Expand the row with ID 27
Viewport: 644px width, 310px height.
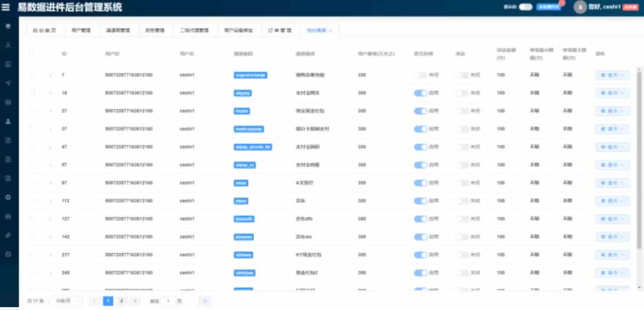[x=50, y=111]
